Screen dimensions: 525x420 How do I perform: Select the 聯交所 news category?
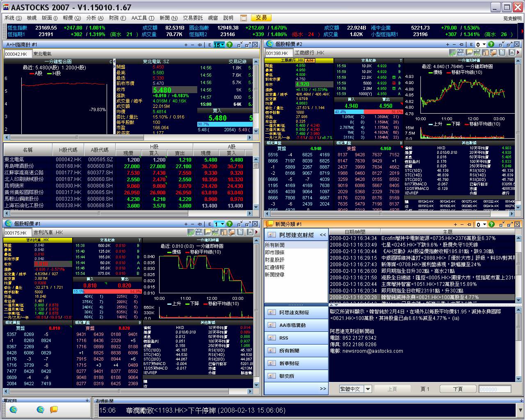pos(297,376)
